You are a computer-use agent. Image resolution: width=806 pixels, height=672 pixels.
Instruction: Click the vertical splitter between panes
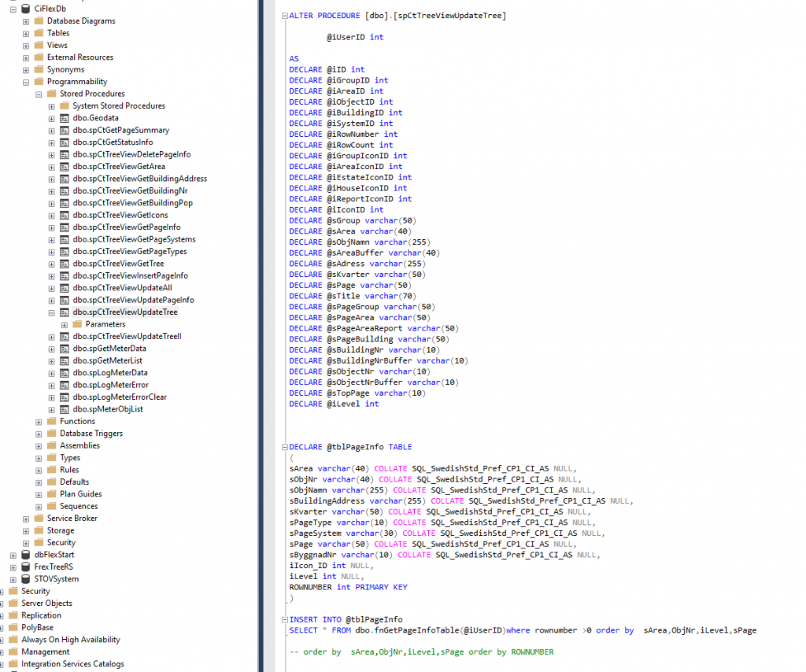pyautogui.click(x=261, y=336)
